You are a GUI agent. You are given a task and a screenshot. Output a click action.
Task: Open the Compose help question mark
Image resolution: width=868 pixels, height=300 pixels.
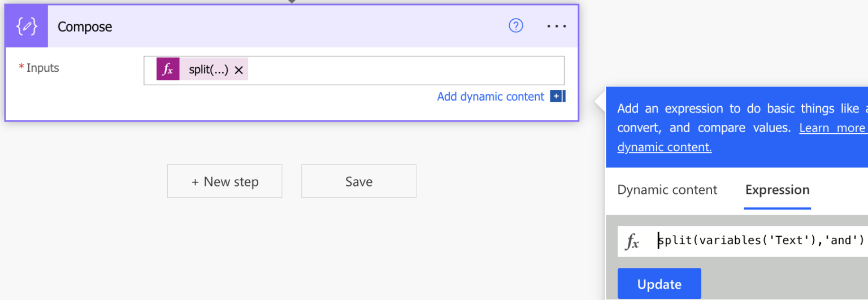pos(516,26)
